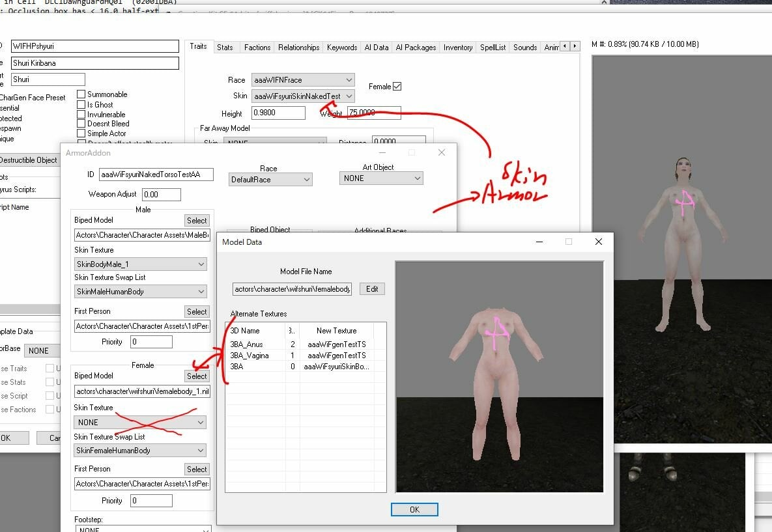Viewport: 772px width, 532px height.
Task: Open the Art Object dropdown
Action: click(x=381, y=178)
